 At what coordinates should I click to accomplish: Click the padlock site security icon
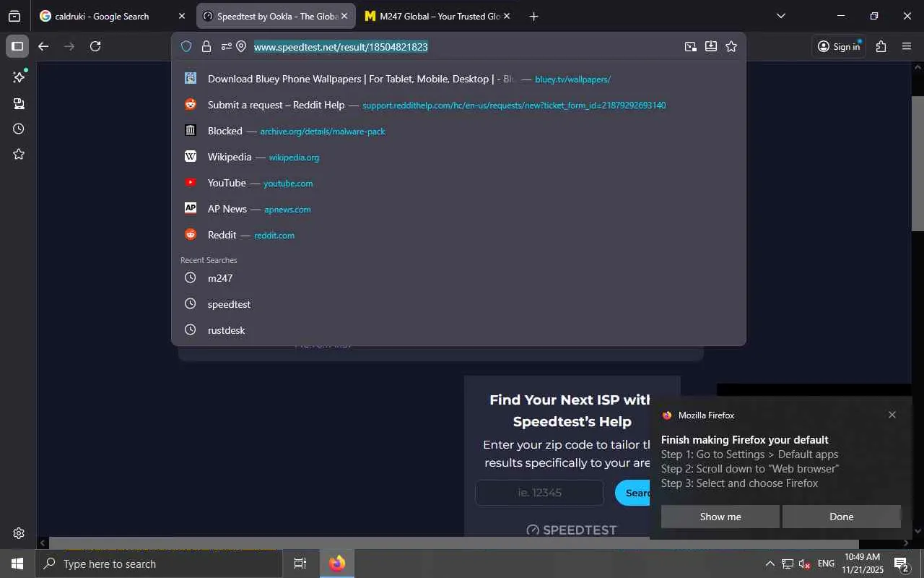tap(206, 46)
